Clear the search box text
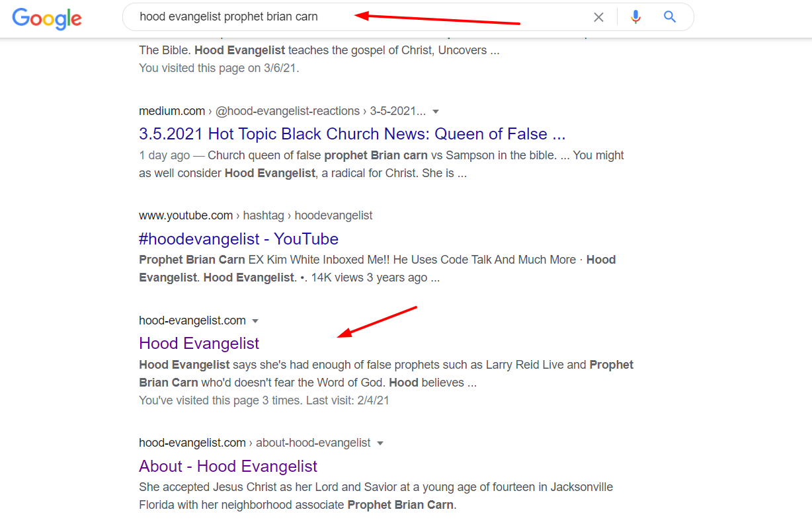The height and width of the screenshot is (526, 812). pos(598,17)
